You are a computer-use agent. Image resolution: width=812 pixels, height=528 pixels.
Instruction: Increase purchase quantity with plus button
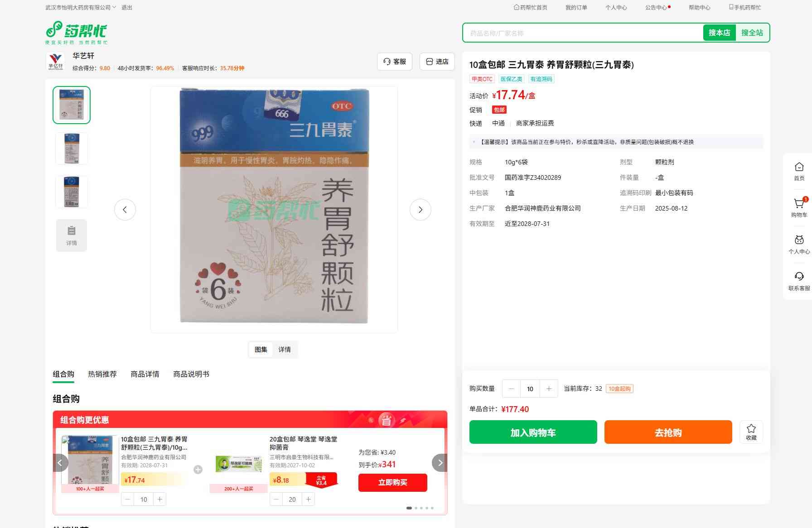point(549,389)
